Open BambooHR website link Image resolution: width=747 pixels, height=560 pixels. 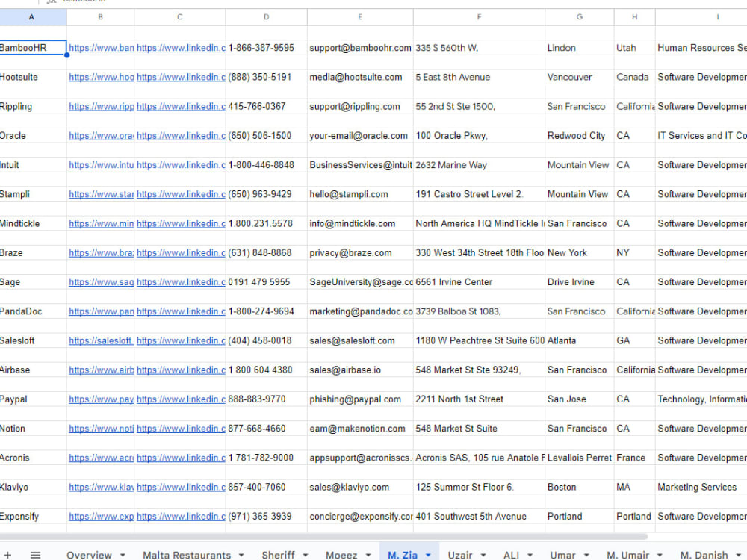[x=101, y=48]
